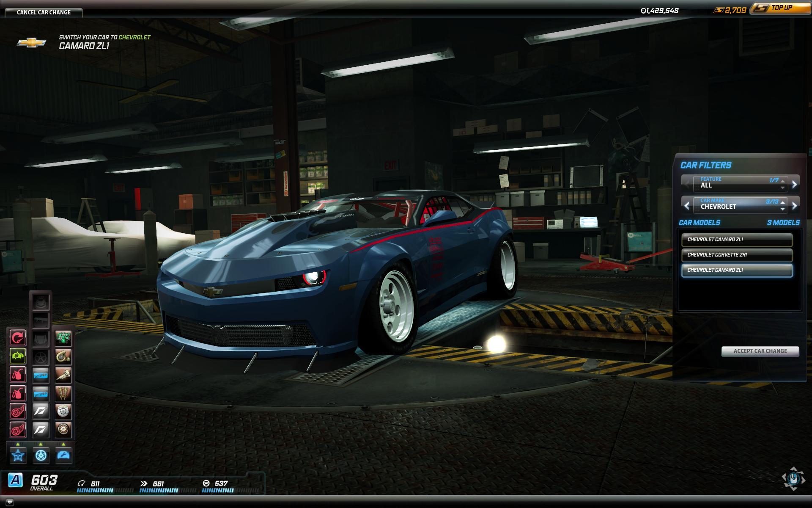Click the Car Make up arrow
The width and height of the screenshot is (812, 508).
click(783, 202)
